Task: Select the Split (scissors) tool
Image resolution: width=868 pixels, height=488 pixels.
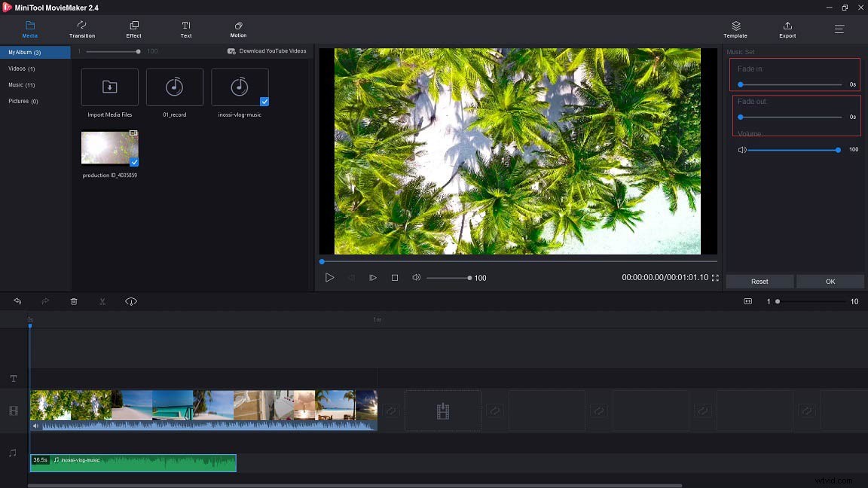Action: click(102, 301)
